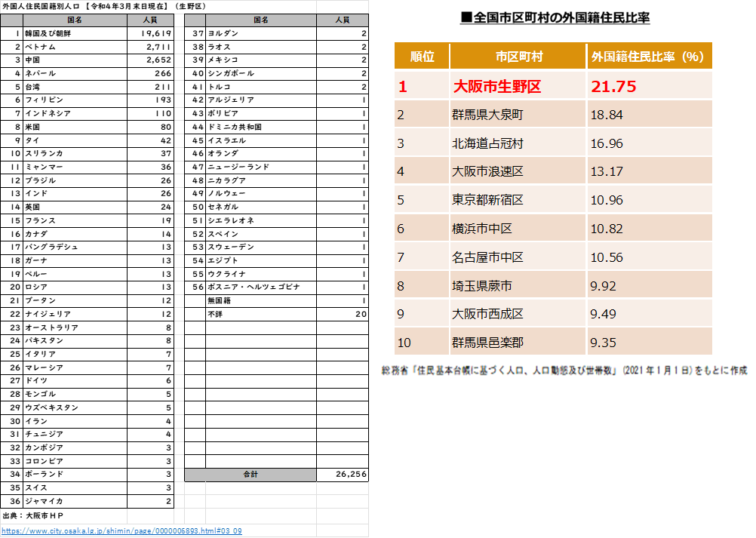Click the 外国籍住民比率（%）column header
The image size is (756, 538).
(648, 57)
